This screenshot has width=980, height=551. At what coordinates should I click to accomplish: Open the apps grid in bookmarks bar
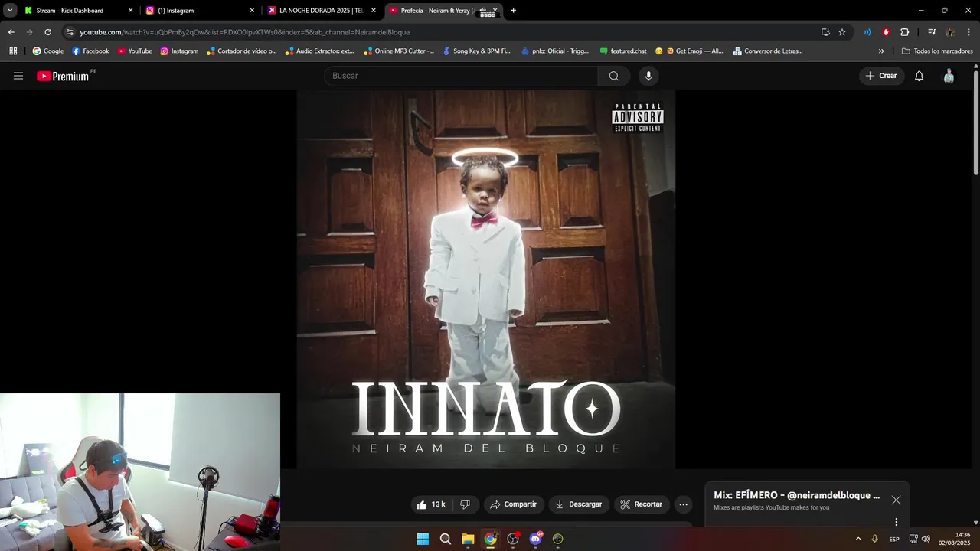tap(13, 51)
